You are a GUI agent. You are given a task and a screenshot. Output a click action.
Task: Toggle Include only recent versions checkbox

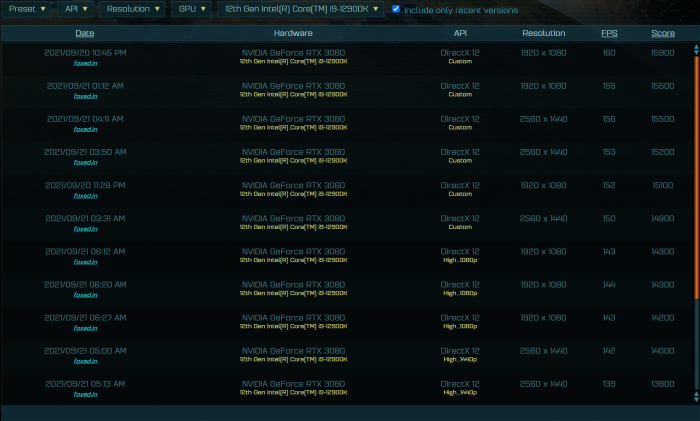[396, 9]
